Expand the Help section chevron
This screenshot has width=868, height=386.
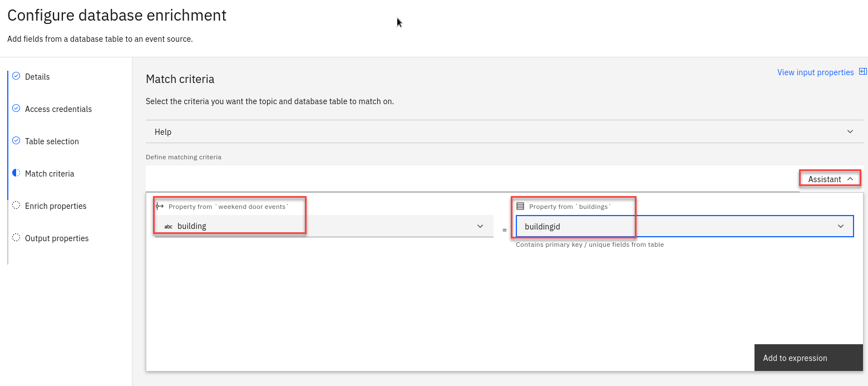point(850,132)
